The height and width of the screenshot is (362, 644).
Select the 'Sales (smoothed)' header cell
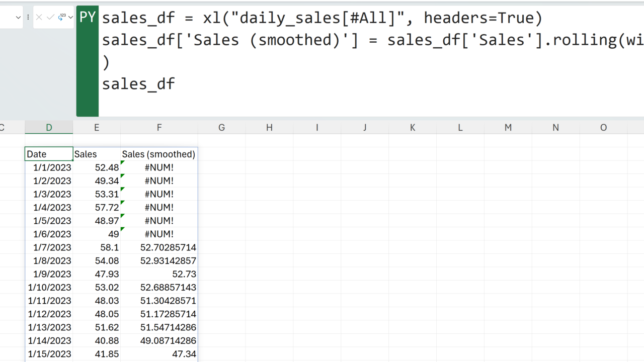pyautogui.click(x=159, y=154)
